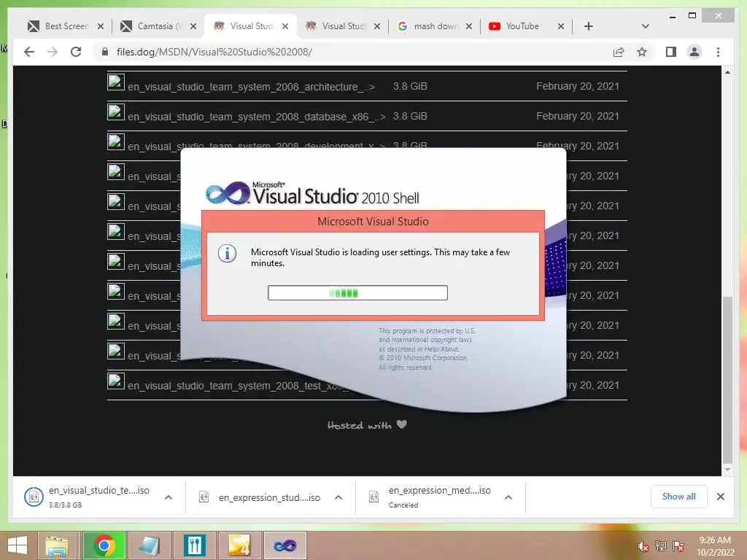Open the database x86 ISO file link
The height and width of the screenshot is (560, 747).
point(256,117)
